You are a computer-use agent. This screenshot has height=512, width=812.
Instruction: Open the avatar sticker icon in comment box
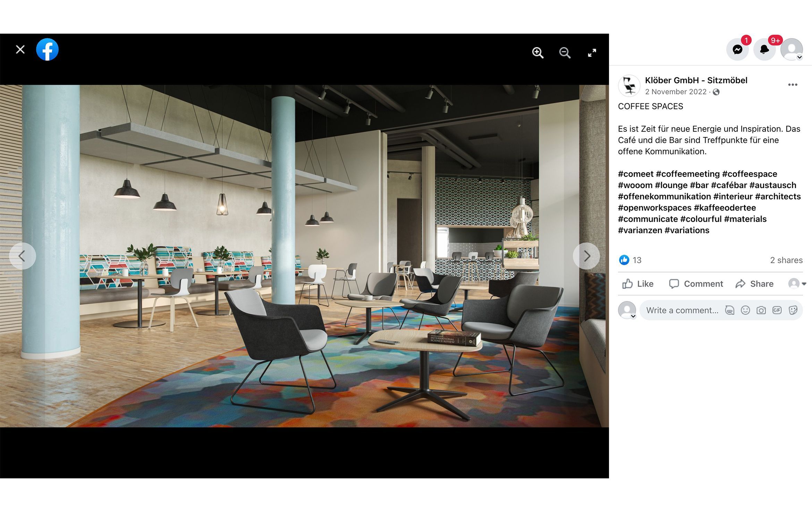click(730, 310)
